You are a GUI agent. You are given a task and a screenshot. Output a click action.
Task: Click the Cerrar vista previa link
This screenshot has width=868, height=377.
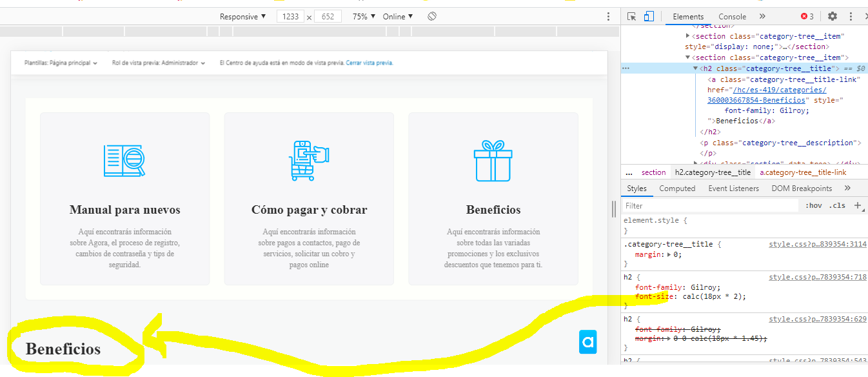click(369, 63)
